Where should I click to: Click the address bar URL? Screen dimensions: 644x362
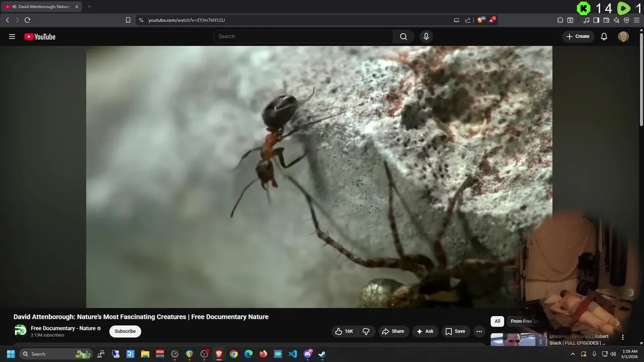point(187,20)
